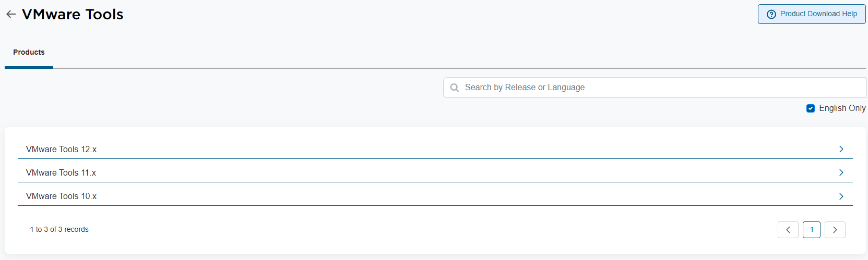Go to the previous page of records
The image size is (868, 260).
(788, 230)
